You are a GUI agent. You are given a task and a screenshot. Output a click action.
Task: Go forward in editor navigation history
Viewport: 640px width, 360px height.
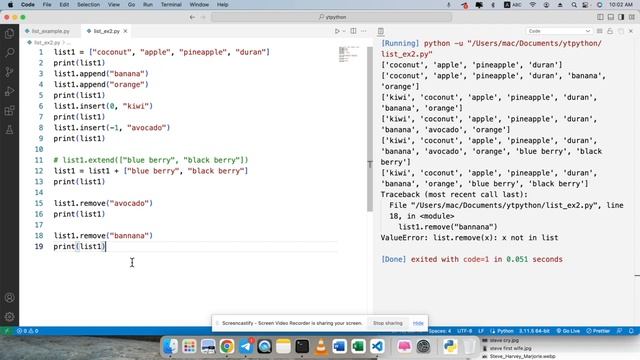203,17
